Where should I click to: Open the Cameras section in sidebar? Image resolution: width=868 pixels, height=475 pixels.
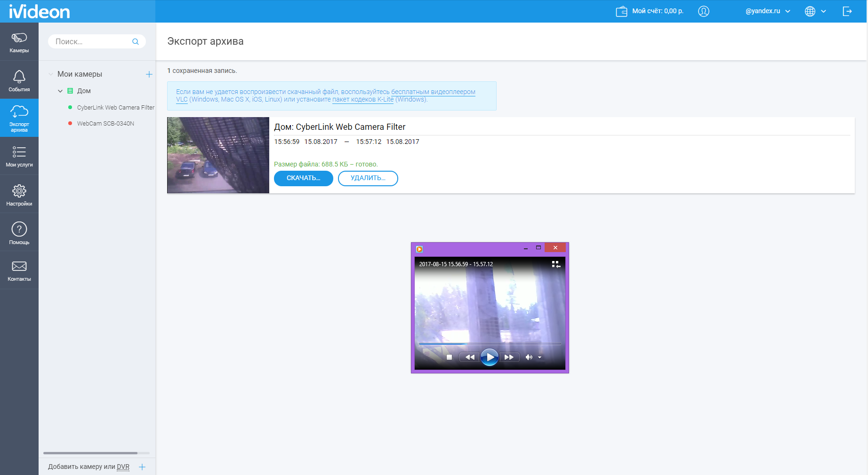pyautogui.click(x=19, y=42)
